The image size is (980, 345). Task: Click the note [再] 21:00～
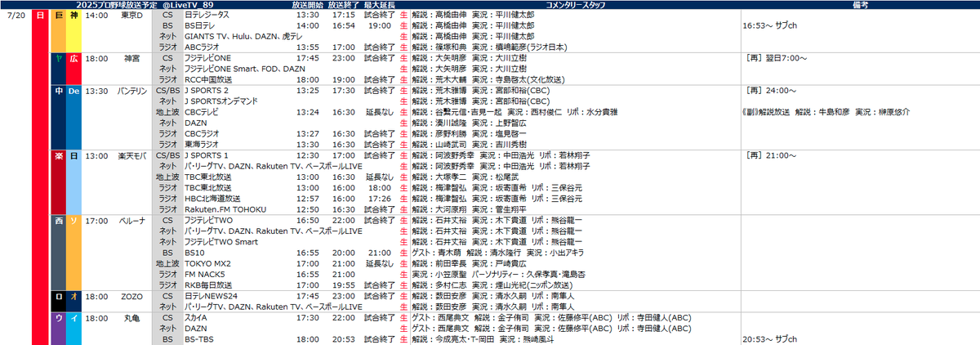click(769, 155)
